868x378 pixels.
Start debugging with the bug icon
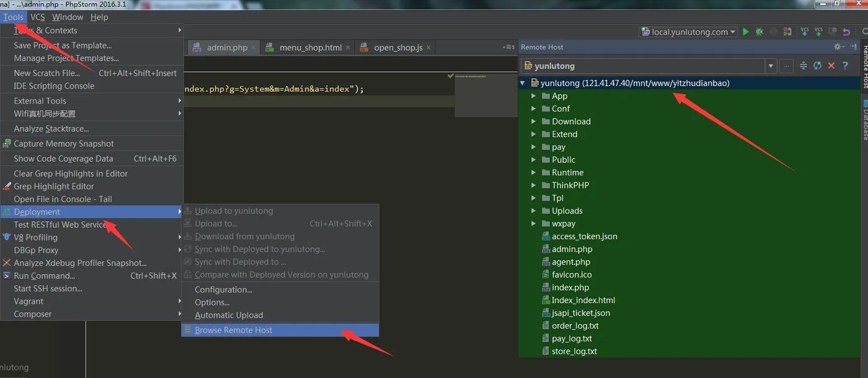coord(759,32)
